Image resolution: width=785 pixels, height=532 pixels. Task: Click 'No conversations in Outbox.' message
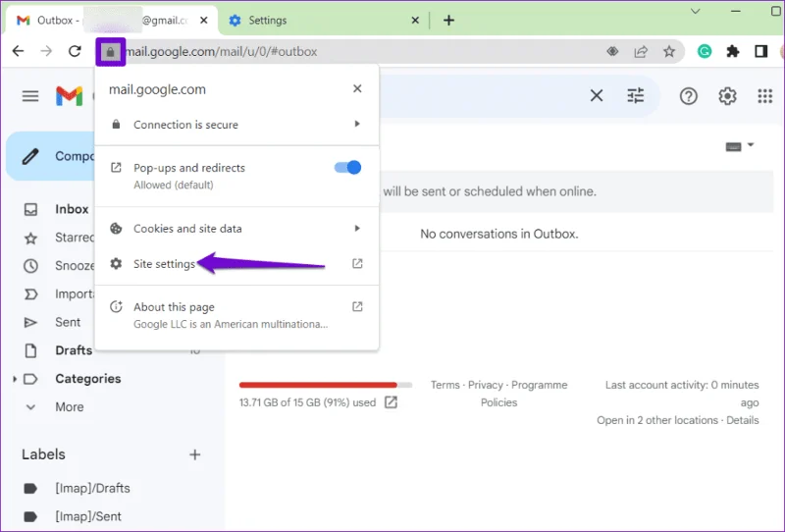click(x=499, y=234)
